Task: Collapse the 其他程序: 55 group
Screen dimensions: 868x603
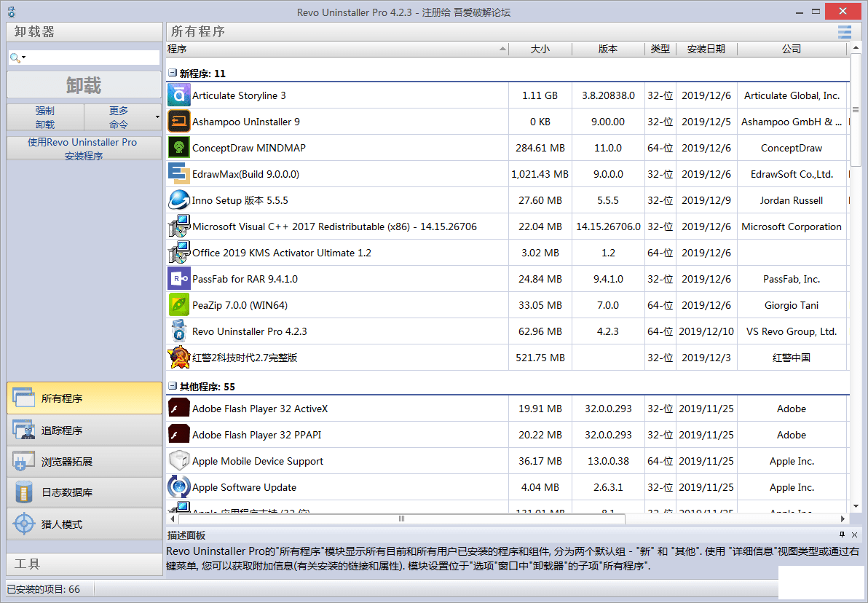Action: [172, 386]
